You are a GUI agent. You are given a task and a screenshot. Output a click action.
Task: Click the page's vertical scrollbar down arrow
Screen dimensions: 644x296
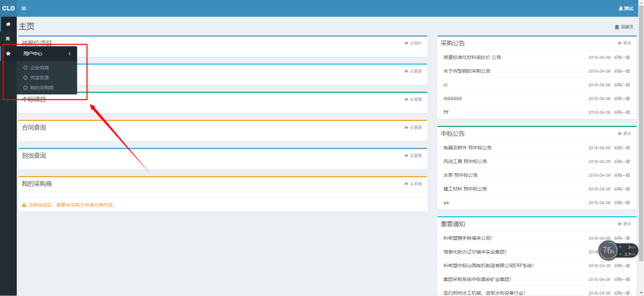641,293
